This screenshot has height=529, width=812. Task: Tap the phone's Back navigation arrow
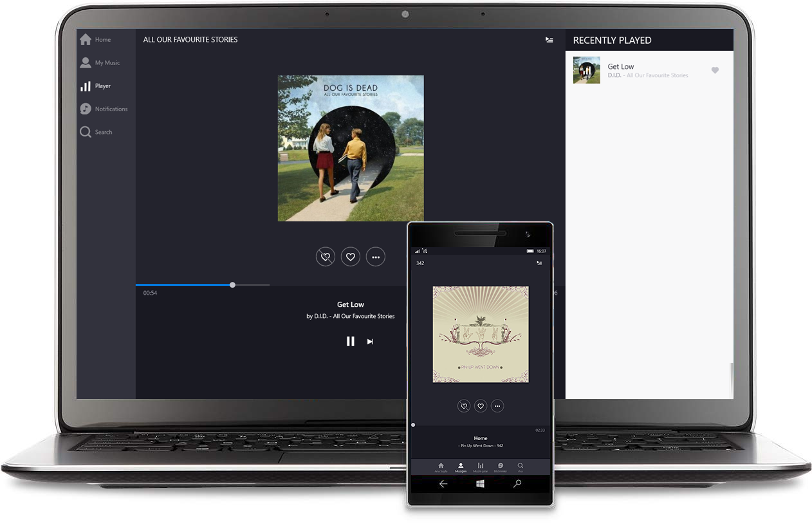tap(443, 484)
